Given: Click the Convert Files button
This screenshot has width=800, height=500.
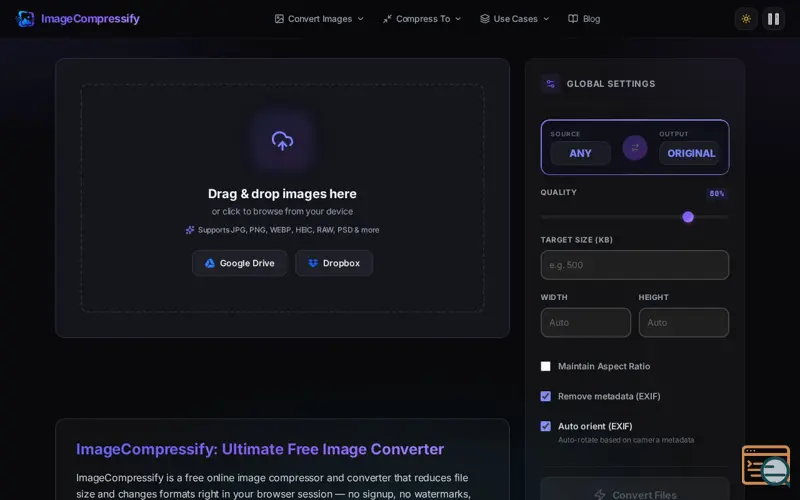Looking at the screenshot, I should tap(635, 491).
